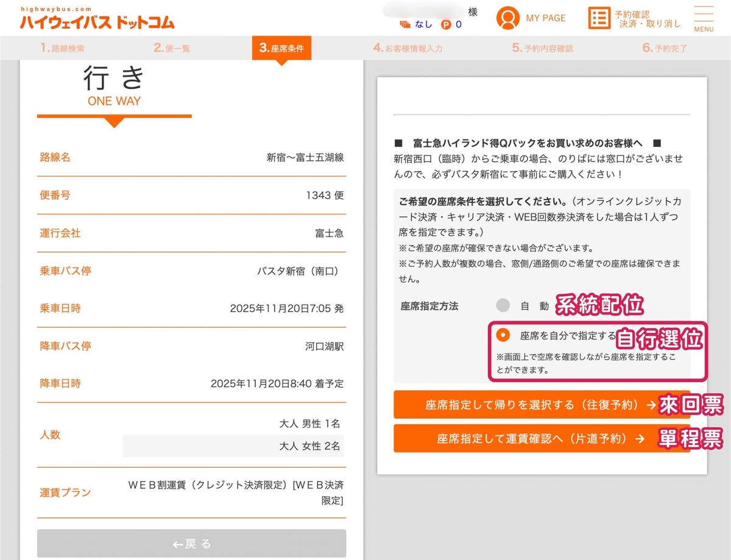Click the 路線名 label
The height and width of the screenshot is (560, 731).
55,157
